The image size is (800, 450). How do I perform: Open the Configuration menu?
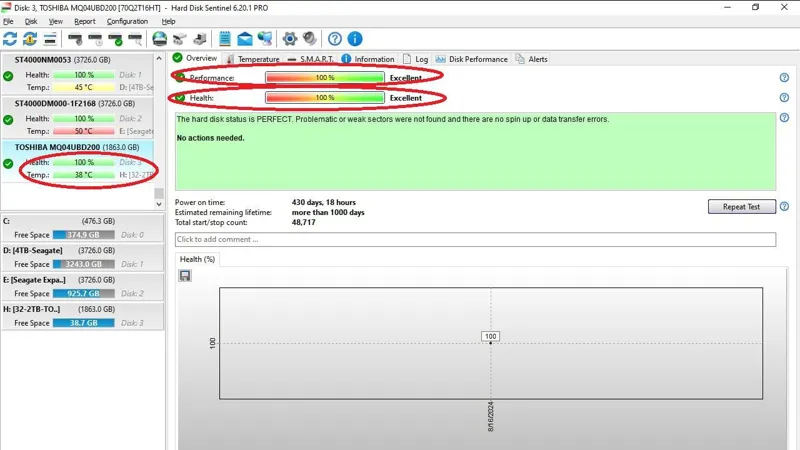click(x=127, y=21)
